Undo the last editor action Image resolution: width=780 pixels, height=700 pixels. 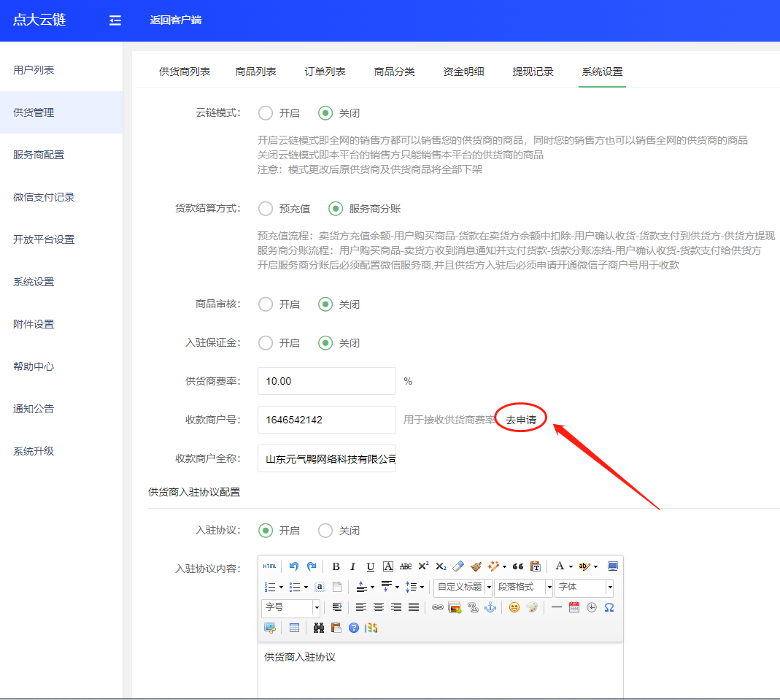pyautogui.click(x=293, y=566)
